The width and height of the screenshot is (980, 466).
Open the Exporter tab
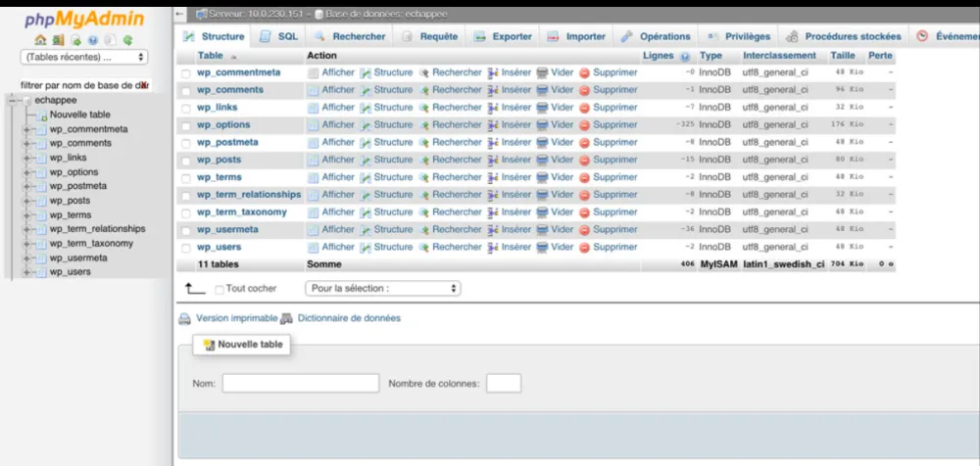[503, 36]
